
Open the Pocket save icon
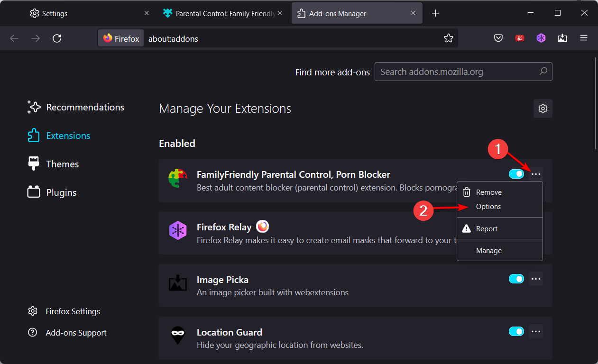[x=498, y=38]
